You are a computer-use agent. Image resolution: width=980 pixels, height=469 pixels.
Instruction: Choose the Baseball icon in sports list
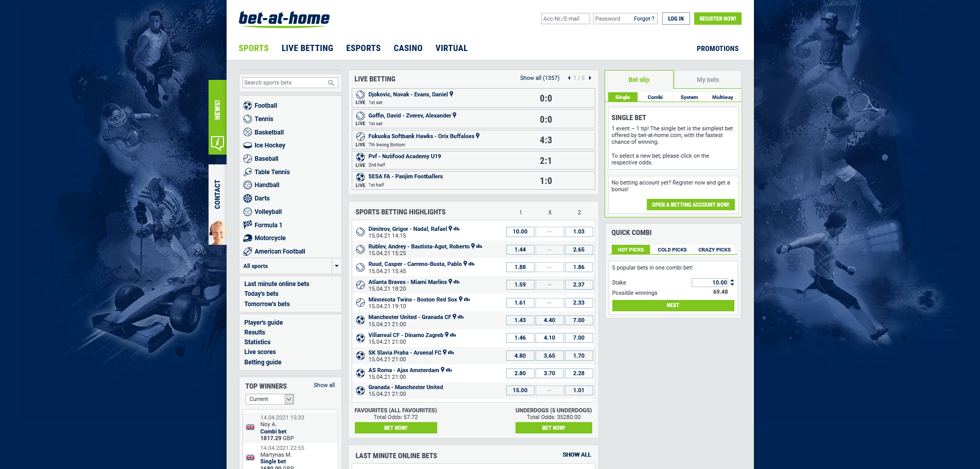(248, 159)
